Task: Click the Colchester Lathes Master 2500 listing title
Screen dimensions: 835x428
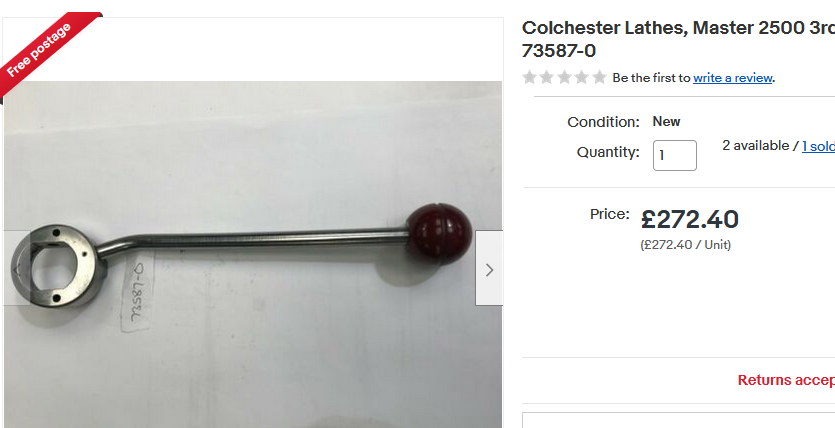Action: [678, 39]
